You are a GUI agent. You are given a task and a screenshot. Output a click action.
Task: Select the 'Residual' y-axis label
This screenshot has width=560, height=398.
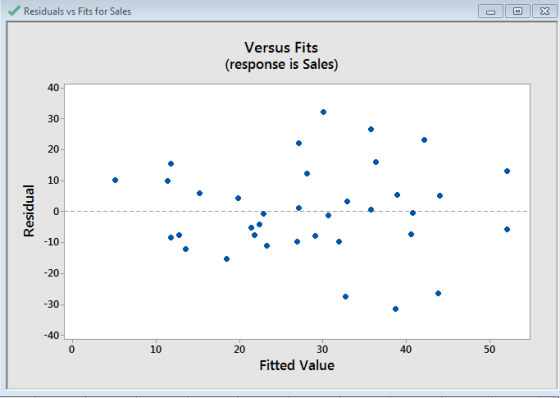coord(29,211)
